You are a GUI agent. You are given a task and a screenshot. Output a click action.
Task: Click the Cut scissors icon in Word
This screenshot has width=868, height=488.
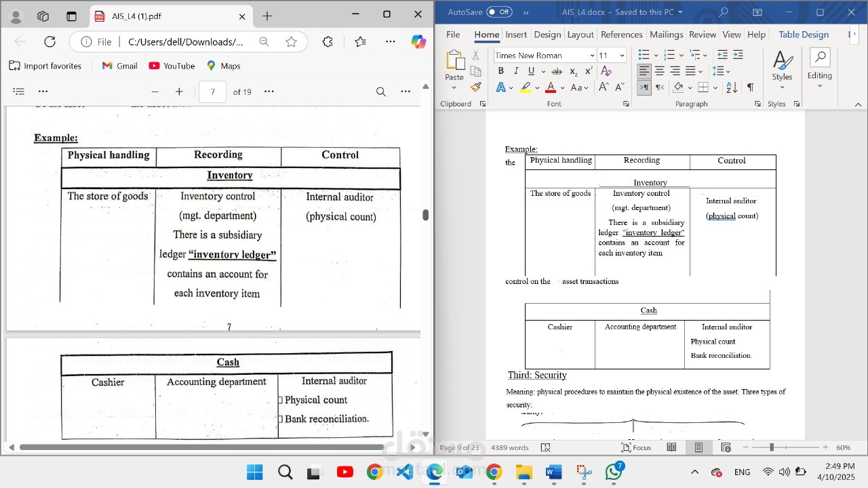click(x=475, y=56)
